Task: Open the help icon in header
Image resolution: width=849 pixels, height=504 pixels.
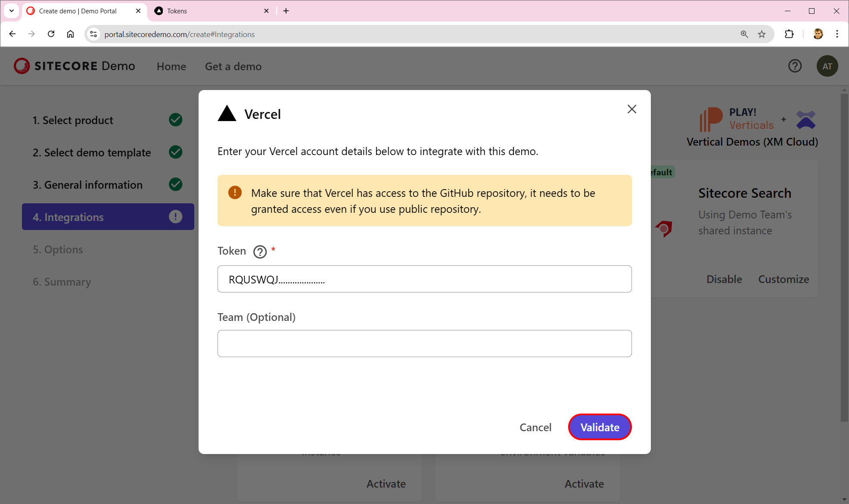Action: 795,66
